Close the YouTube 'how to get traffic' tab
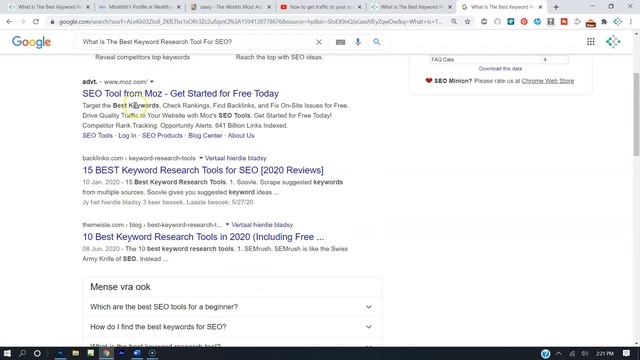This screenshot has width=640, height=360. click(359, 7)
